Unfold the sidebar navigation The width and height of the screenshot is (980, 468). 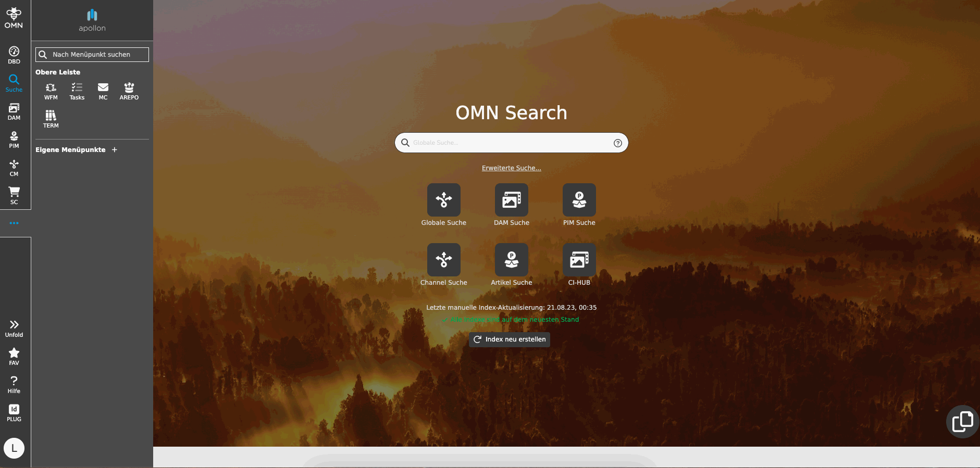point(14,328)
